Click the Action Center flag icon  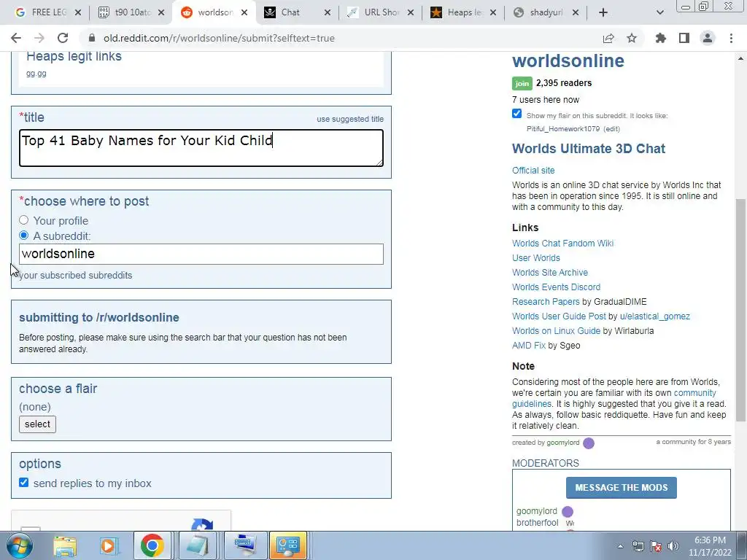tap(656, 546)
